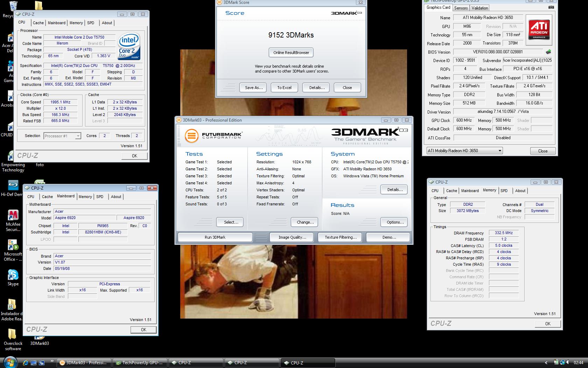Launch Skype from the desktop
Image resolution: width=588 pixels, height=368 pixels.
pyautogui.click(x=13, y=278)
